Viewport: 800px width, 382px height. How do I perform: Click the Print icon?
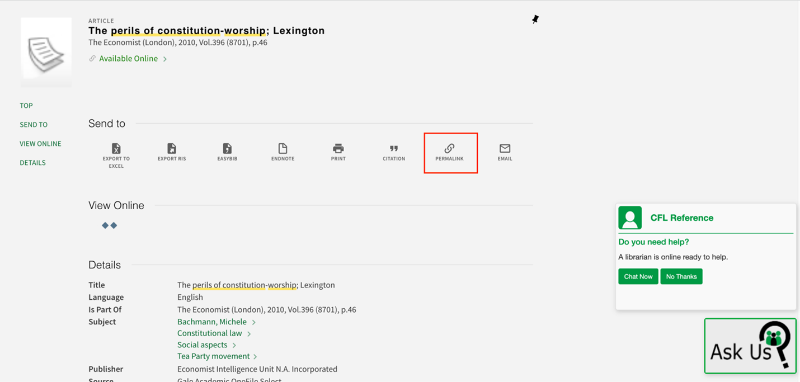(338, 148)
